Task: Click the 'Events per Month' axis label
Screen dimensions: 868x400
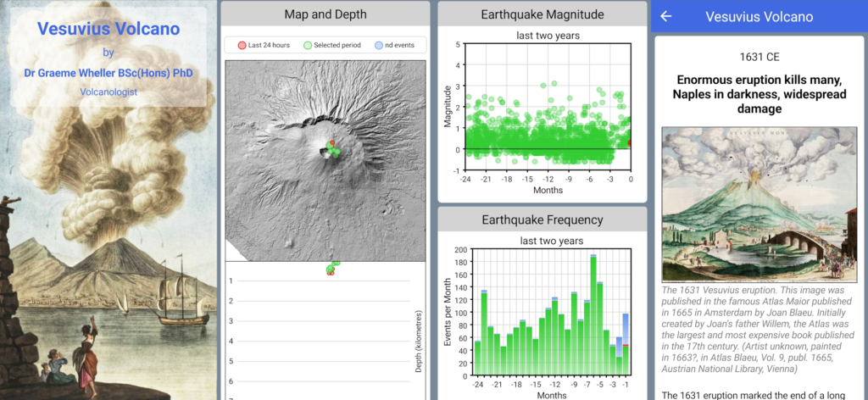Action: point(448,314)
